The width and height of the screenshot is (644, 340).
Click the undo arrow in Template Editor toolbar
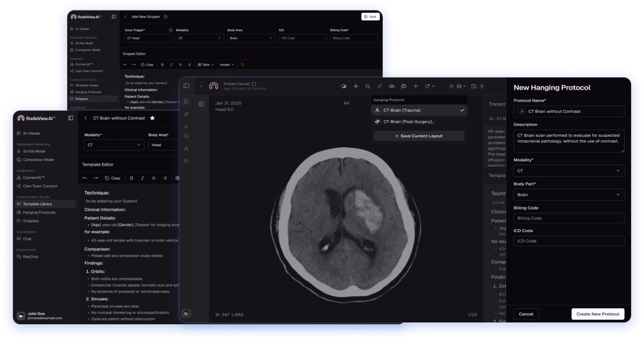click(x=85, y=178)
